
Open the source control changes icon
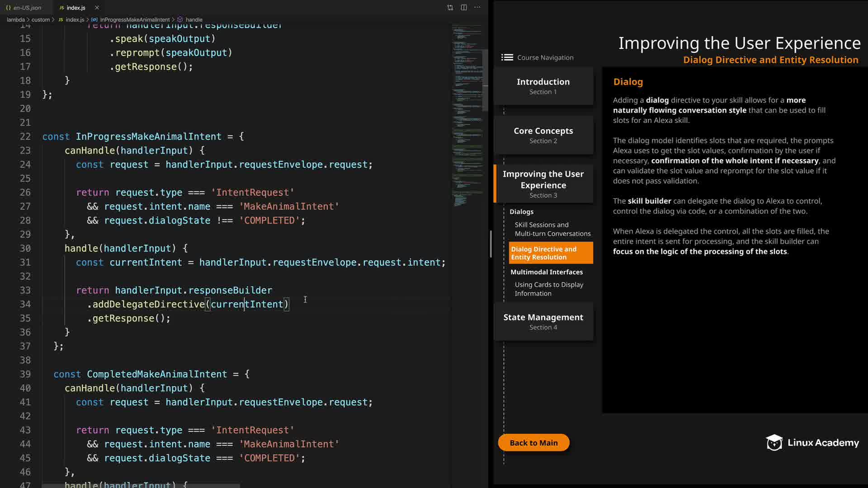(450, 7)
